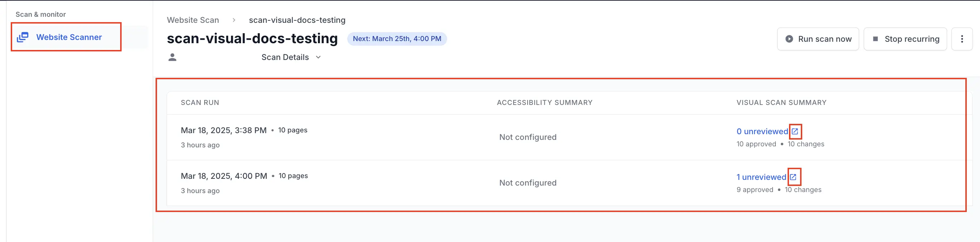
Task: Open the three-dot more options menu
Action: tap(962, 39)
